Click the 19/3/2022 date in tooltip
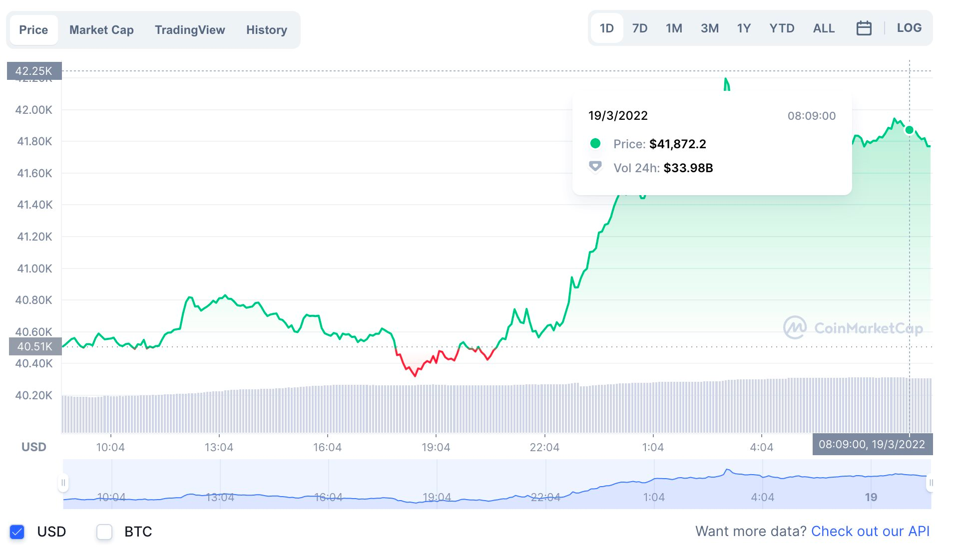 (618, 116)
